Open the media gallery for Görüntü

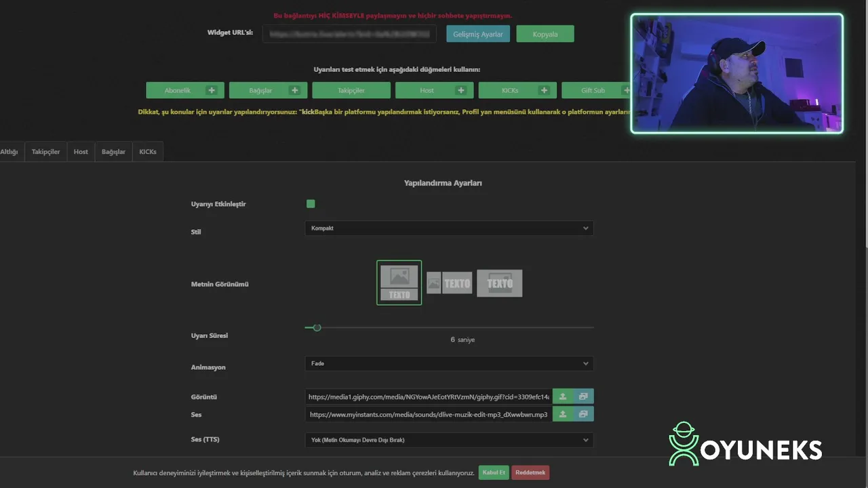coord(583,396)
